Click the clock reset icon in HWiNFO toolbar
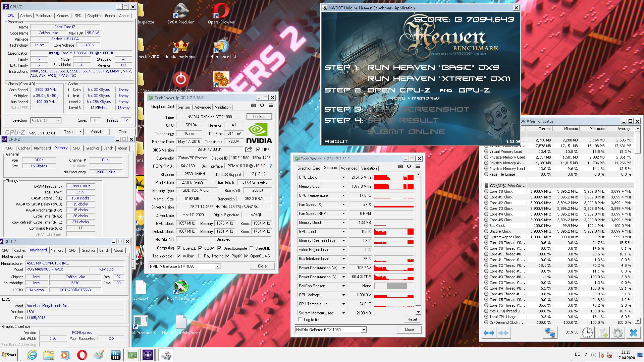The width and height of the screenshot is (644, 362). pyautogui.click(x=587, y=333)
